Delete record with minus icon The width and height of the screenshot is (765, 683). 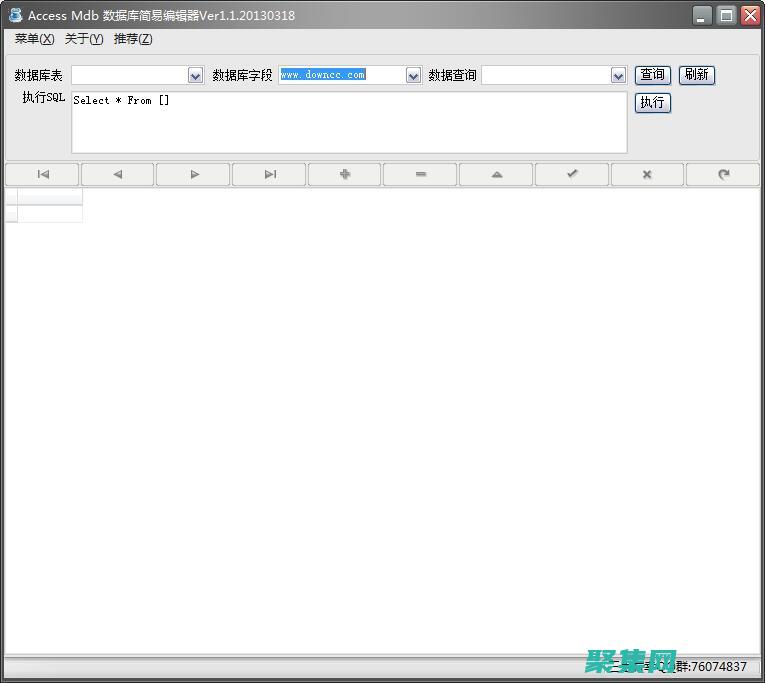[x=421, y=174]
